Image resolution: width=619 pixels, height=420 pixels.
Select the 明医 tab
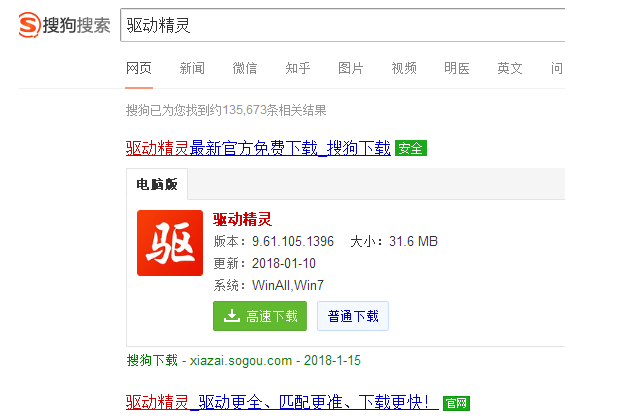(457, 68)
